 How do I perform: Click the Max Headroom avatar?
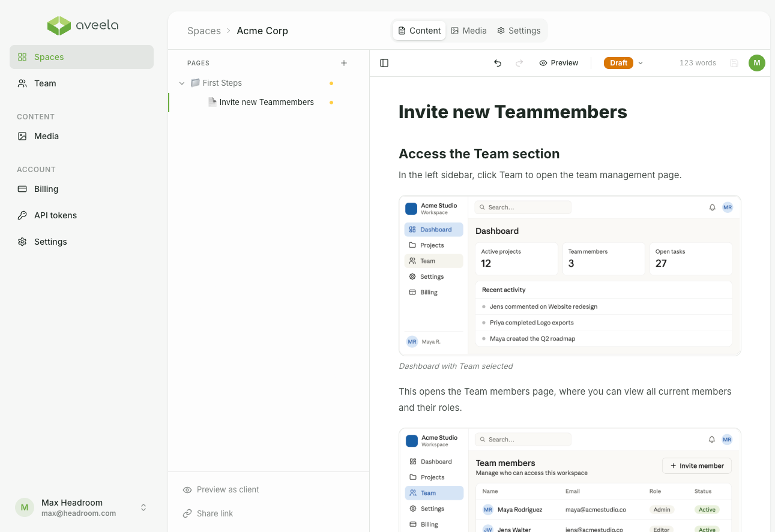tap(25, 507)
